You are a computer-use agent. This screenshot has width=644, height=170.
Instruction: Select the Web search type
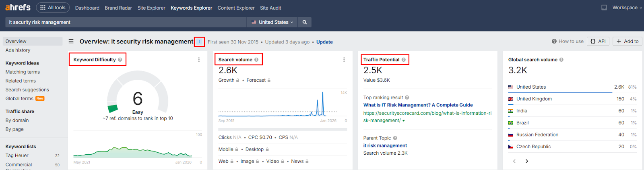(226, 161)
